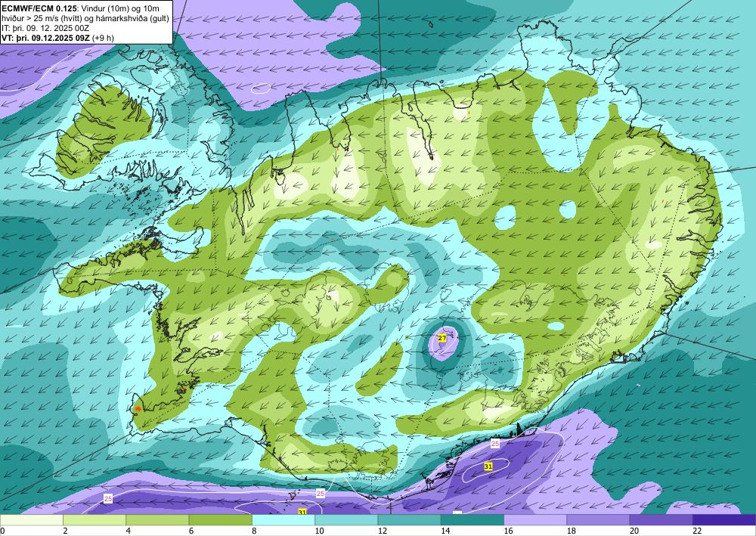This screenshot has width=756, height=536.
Task: Click the 20–22 m/s violet legend swatch
Action: click(661, 520)
